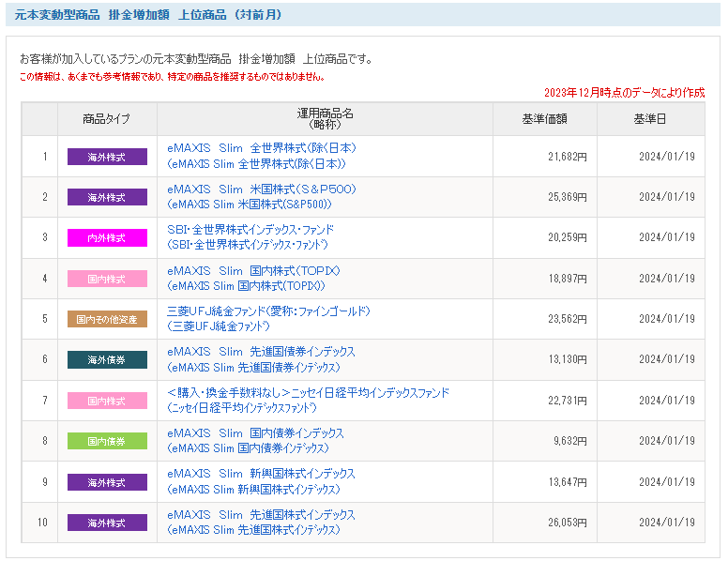Click the 基準日 column header

[650, 119]
